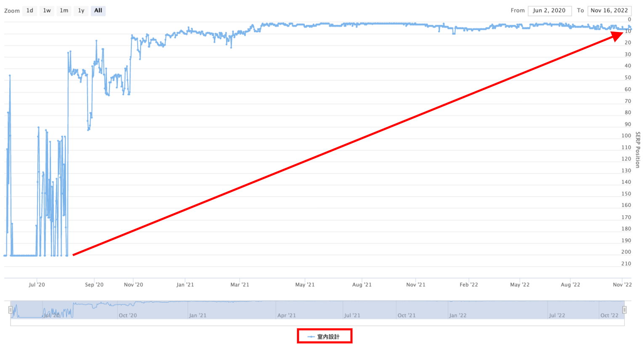Open the To date field
644x347 pixels.
pos(609,11)
